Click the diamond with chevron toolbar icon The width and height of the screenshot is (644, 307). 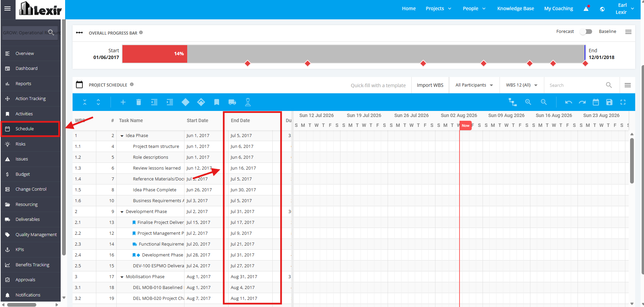(201, 102)
